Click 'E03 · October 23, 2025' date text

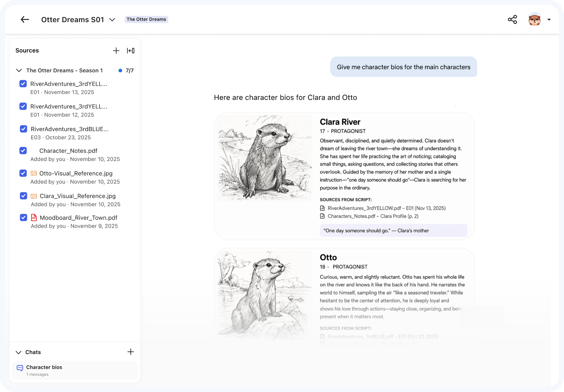tap(61, 138)
